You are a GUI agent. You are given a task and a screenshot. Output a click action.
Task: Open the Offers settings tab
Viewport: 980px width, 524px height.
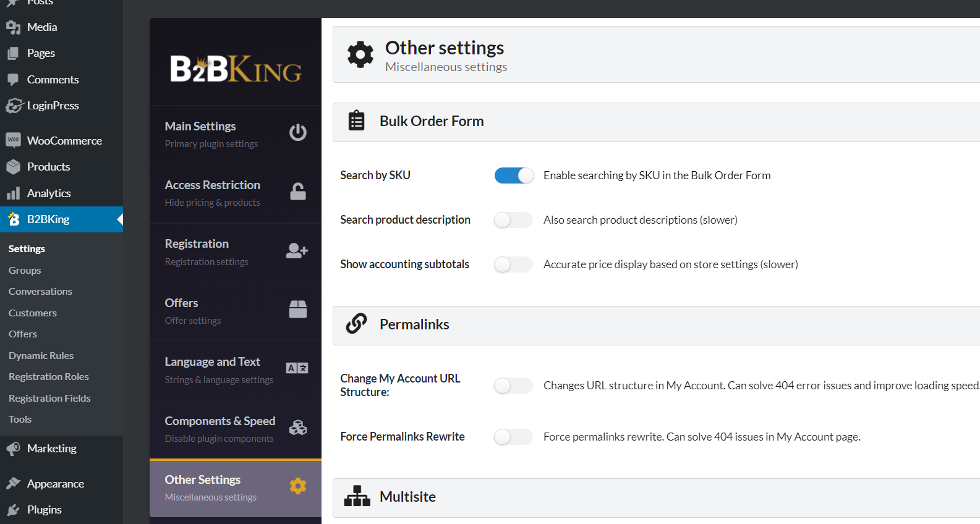tap(236, 311)
